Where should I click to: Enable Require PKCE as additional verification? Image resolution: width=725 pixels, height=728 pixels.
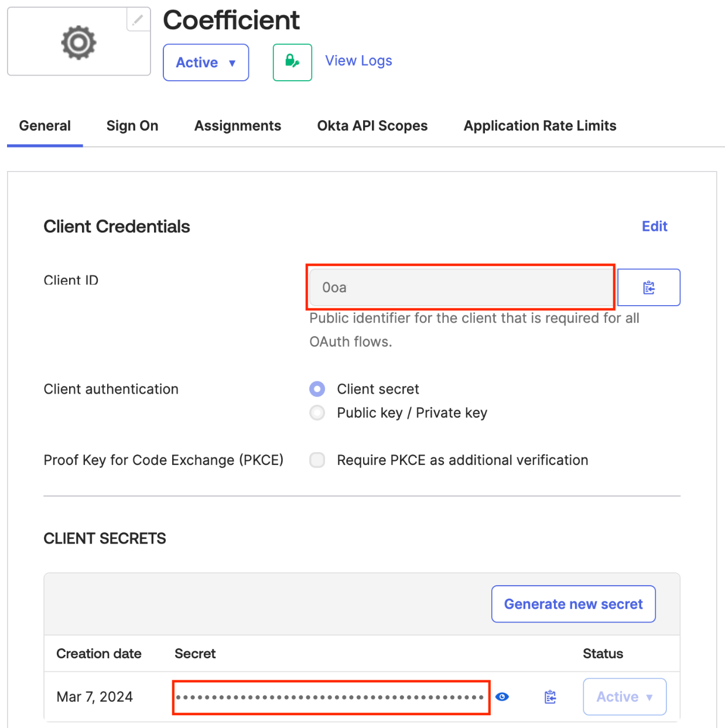tap(317, 460)
